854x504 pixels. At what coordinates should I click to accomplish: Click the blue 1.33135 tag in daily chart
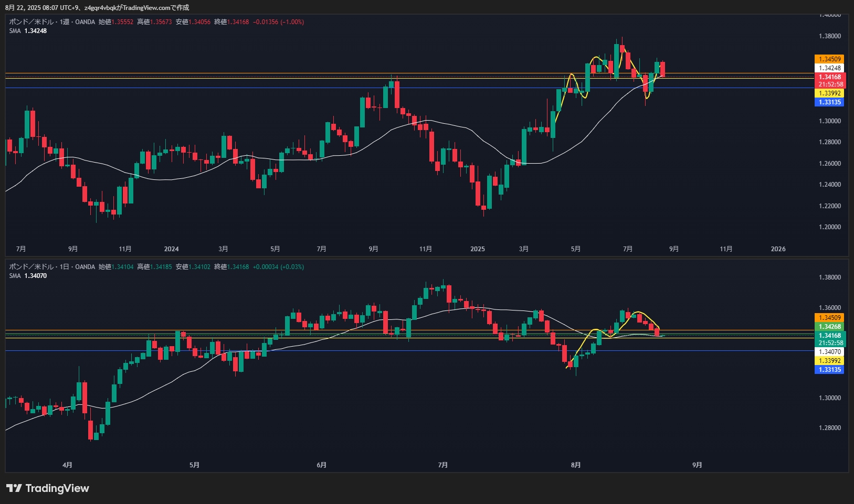pyautogui.click(x=829, y=370)
